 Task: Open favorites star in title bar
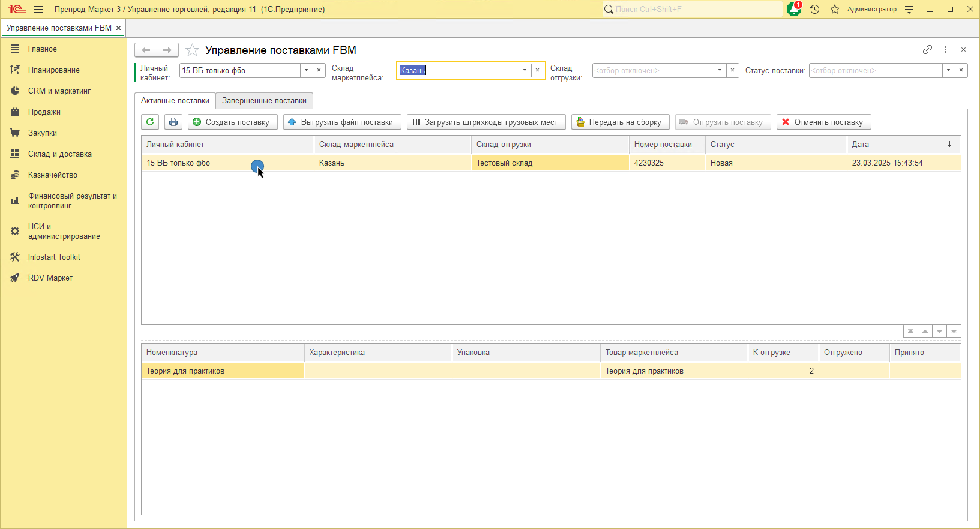coord(835,9)
